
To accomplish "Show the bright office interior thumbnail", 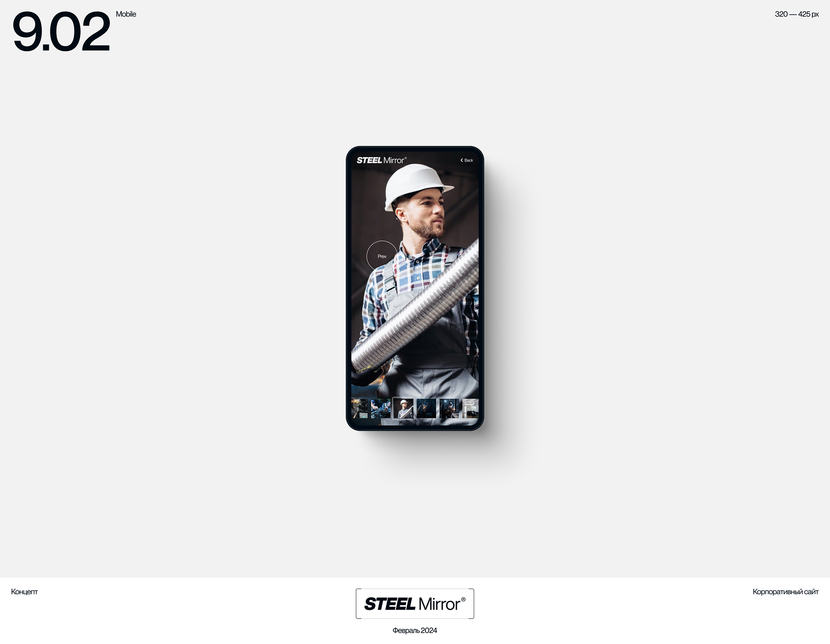I will [x=470, y=408].
